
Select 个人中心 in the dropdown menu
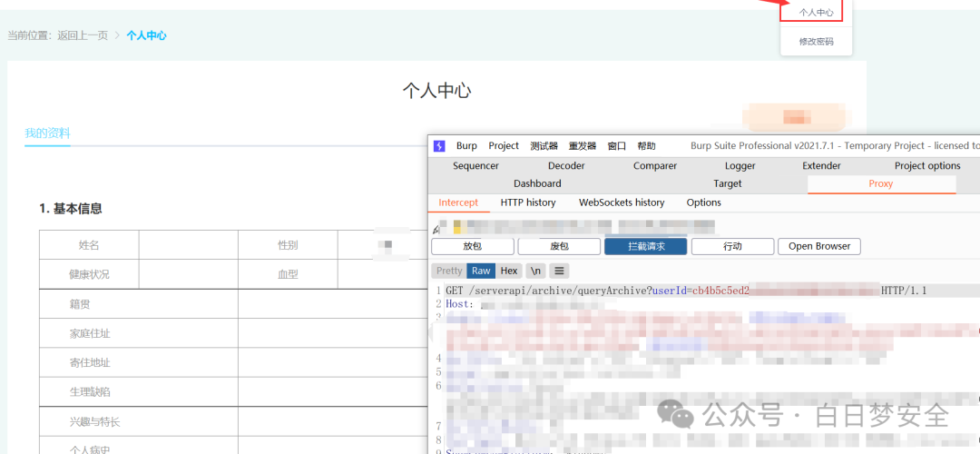coord(816,13)
